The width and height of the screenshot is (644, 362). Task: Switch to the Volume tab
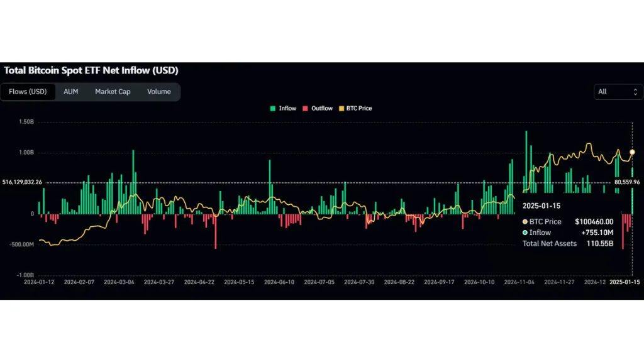pyautogui.click(x=159, y=92)
